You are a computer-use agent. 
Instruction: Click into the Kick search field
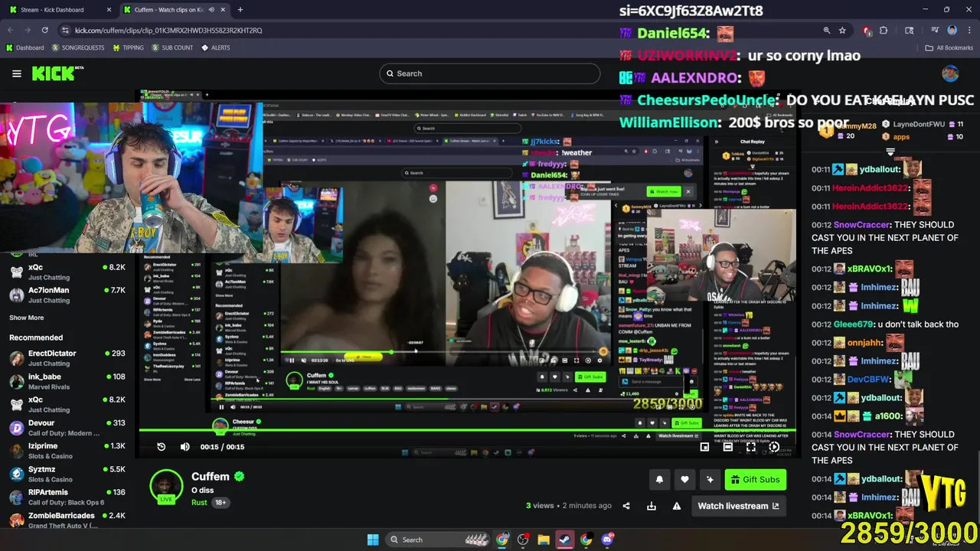pos(490,73)
